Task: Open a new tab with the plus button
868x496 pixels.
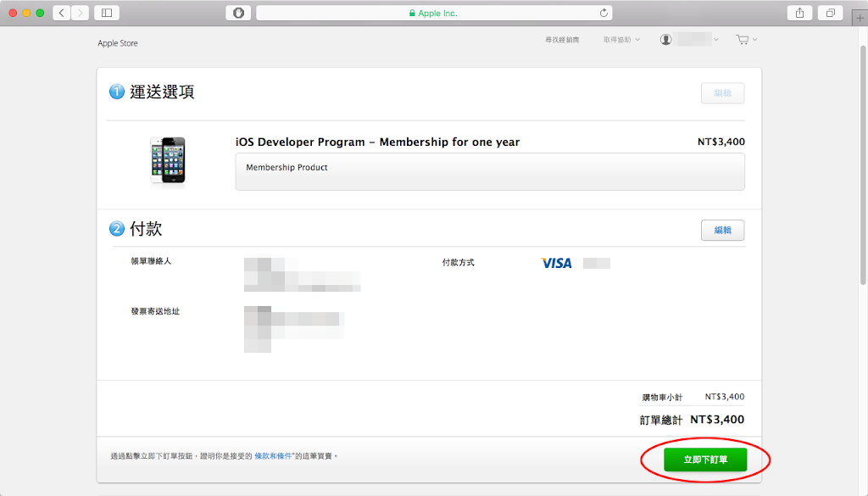Action: click(x=860, y=19)
